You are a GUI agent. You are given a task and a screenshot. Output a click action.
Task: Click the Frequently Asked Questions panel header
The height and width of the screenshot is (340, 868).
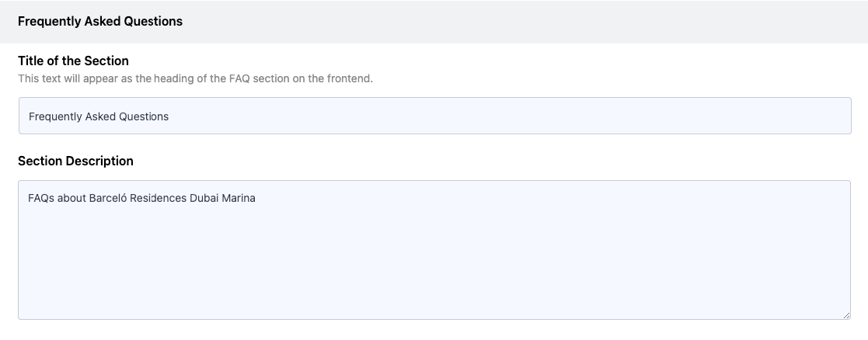pos(100,22)
